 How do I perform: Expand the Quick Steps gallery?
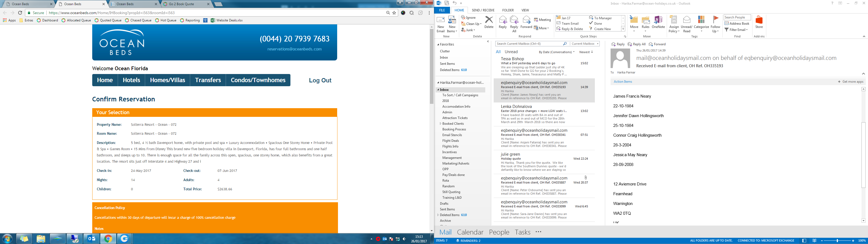623,29
